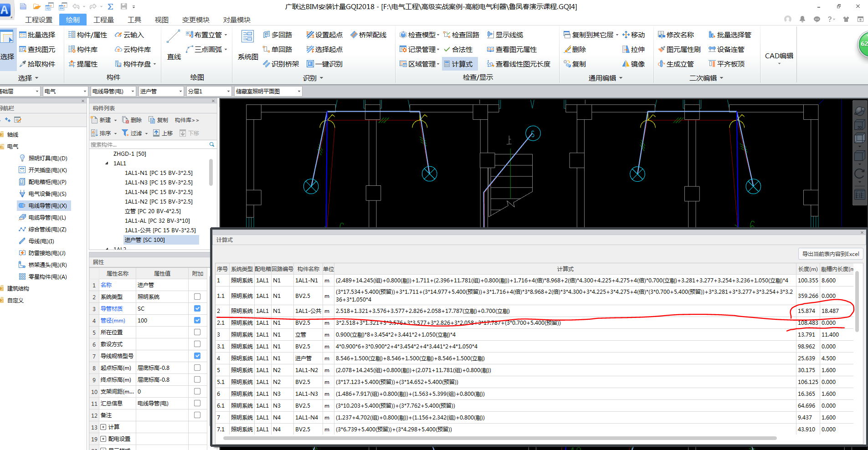Switch to the 对量模块 ribbon tab
The image size is (868, 450).
pyautogui.click(x=237, y=20)
